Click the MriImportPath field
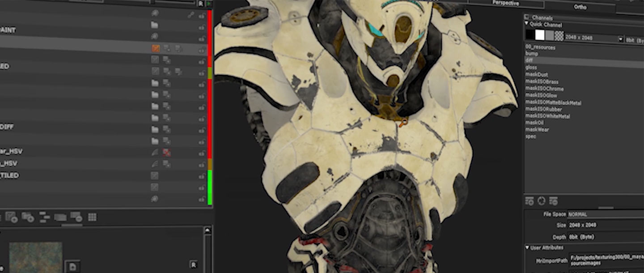The height and width of the screenshot is (273, 644). point(606,261)
